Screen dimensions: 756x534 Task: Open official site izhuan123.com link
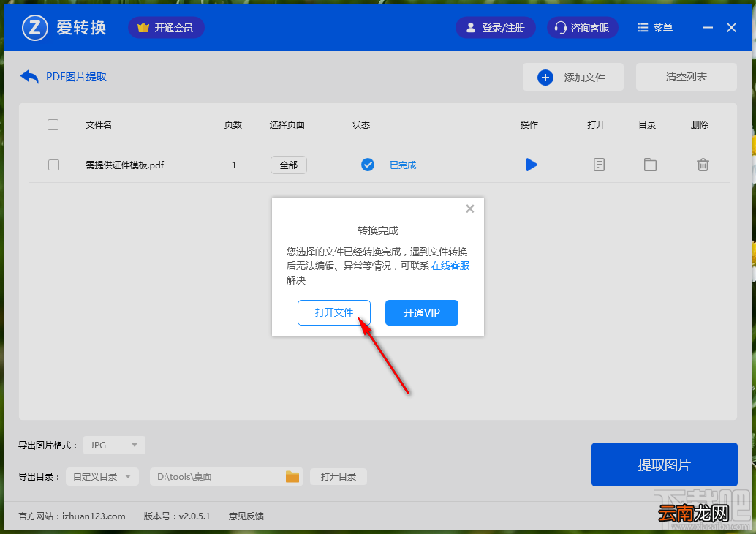pyautogui.click(x=94, y=516)
